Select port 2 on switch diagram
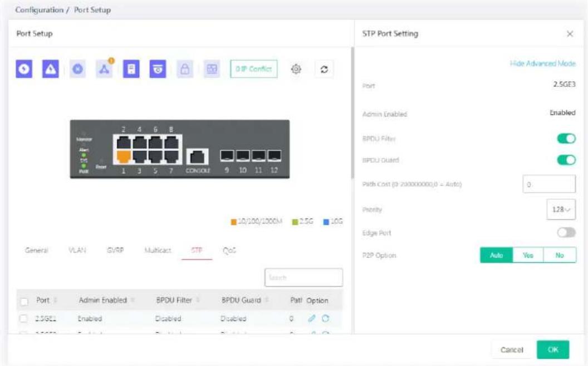588x366 pixels. [124, 142]
